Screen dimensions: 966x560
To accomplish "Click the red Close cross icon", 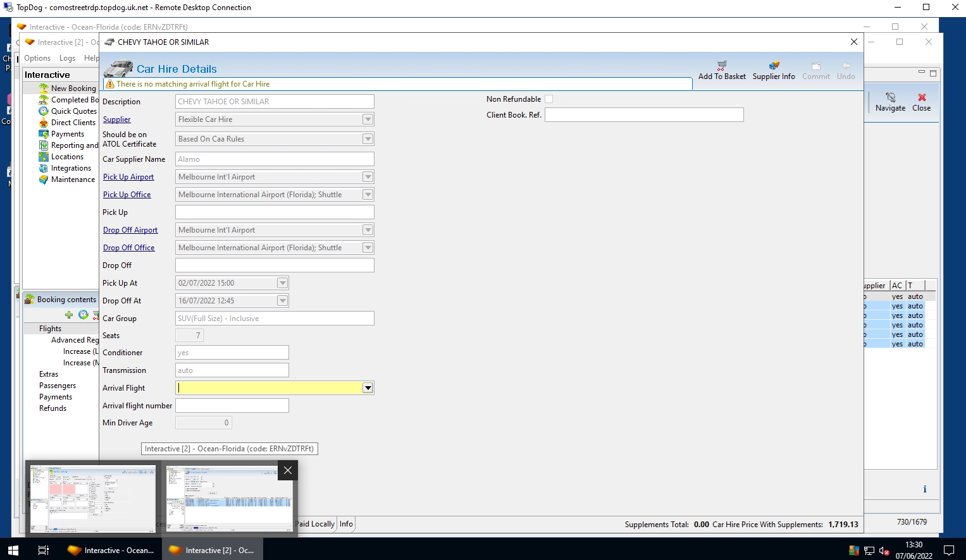I will (x=922, y=97).
